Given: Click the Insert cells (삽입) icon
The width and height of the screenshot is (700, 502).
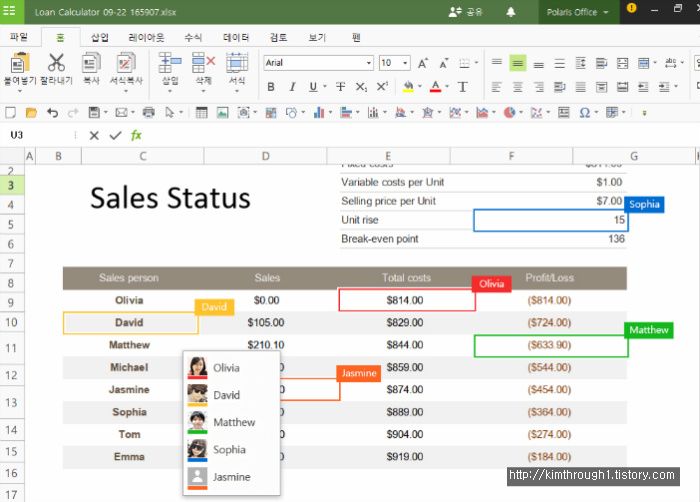Looking at the screenshot, I should pos(170,63).
